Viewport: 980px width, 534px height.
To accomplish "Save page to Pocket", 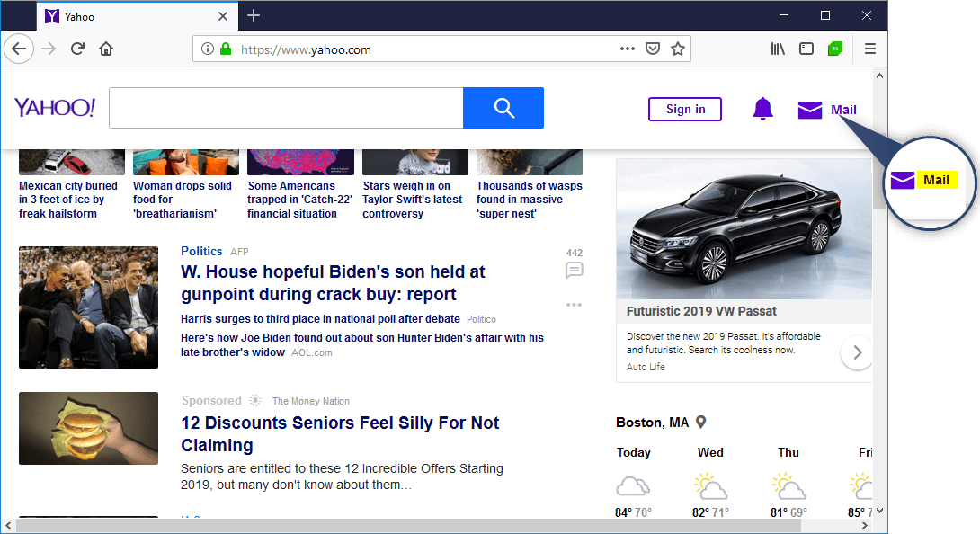I will tap(653, 49).
